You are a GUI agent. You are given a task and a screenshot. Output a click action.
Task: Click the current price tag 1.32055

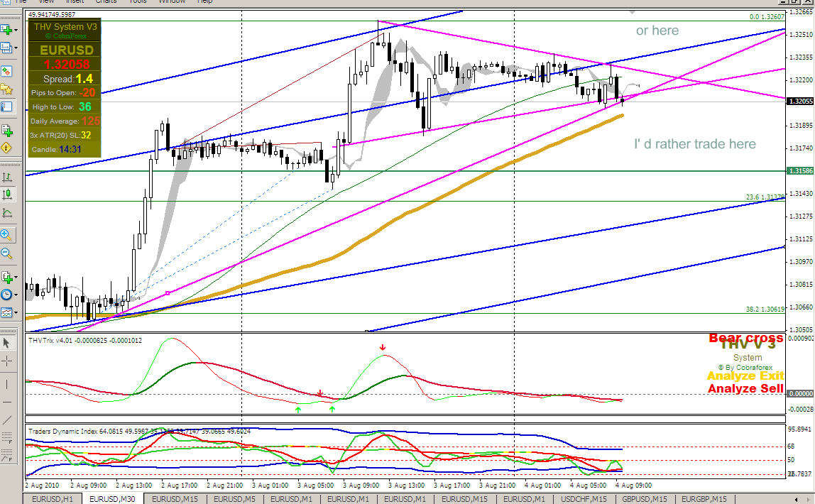(801, 102)
